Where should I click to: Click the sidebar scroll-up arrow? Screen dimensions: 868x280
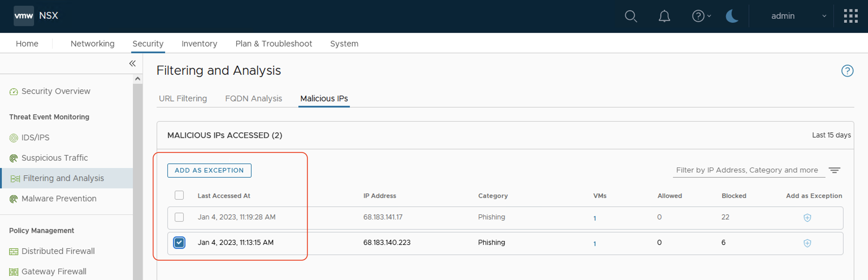[138, 79]
